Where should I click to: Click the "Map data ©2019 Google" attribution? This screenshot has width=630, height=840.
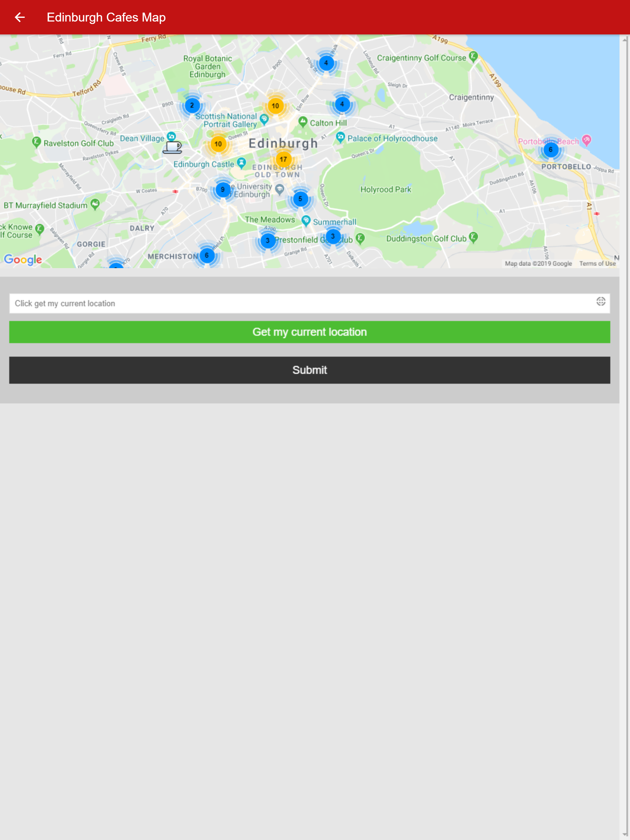click(x=538, y=263)
